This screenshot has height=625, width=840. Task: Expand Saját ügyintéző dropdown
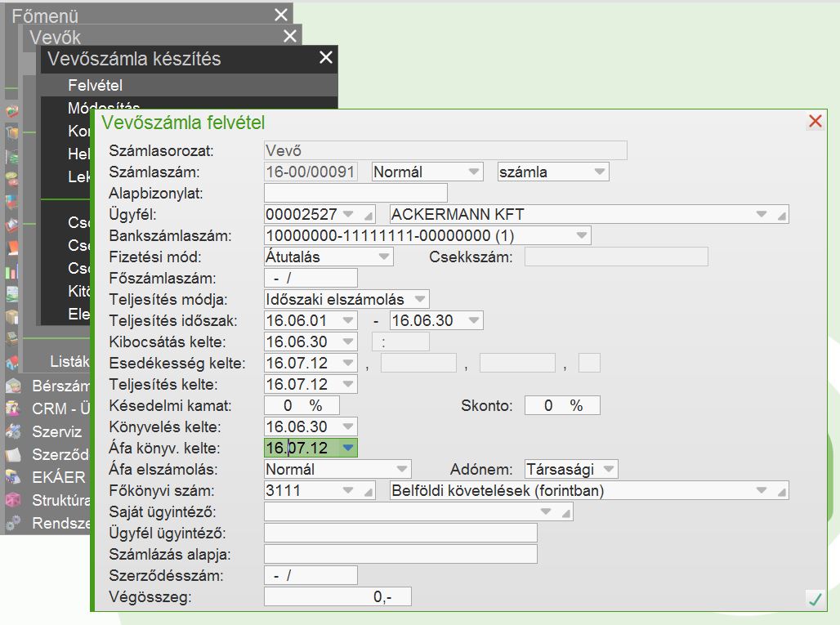546,511
